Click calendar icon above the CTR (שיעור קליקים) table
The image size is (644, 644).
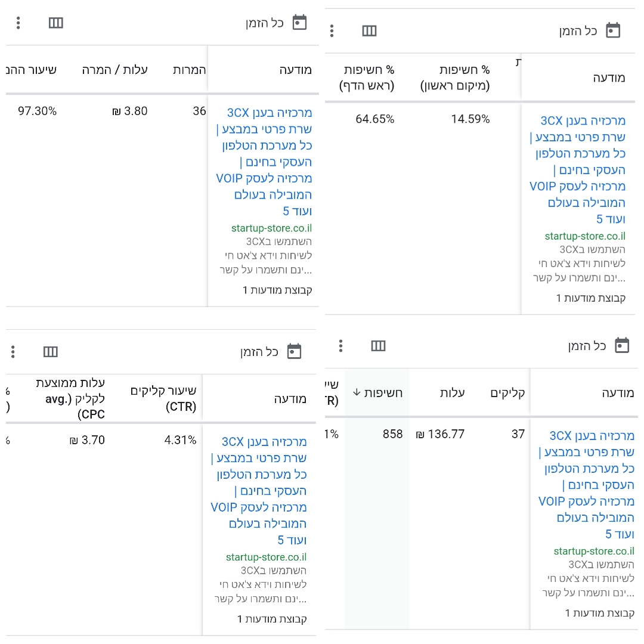pyautogui.click(x=294, y=352)
